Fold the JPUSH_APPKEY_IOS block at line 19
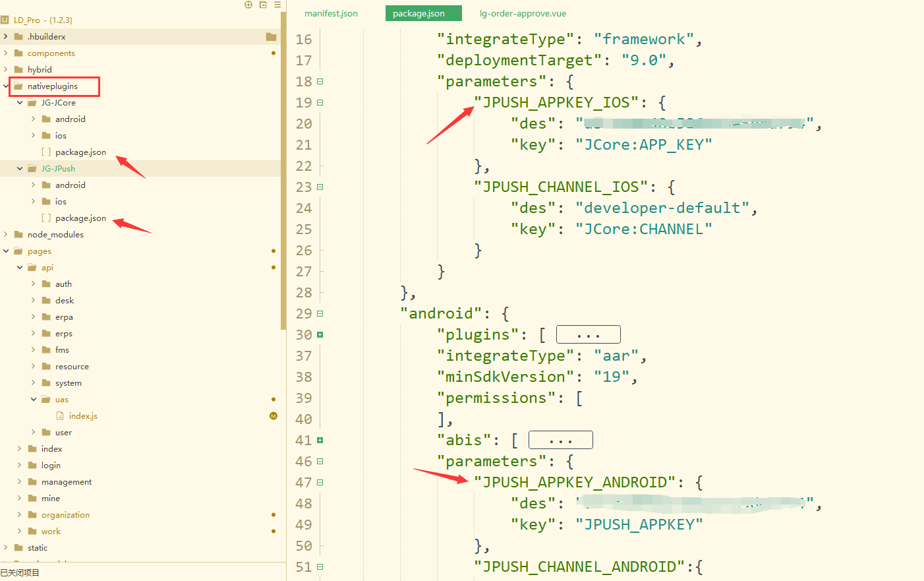 click(x=320, y=102)
